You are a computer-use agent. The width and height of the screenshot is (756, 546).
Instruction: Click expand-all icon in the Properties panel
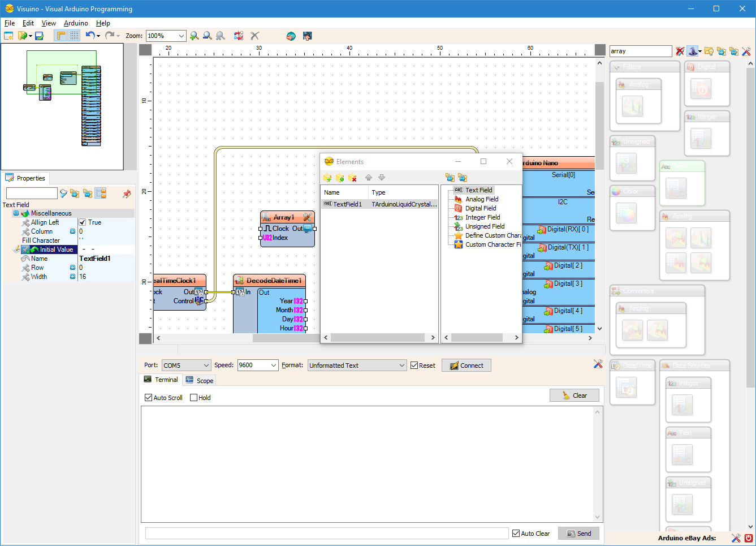click(x=75, y=194)
